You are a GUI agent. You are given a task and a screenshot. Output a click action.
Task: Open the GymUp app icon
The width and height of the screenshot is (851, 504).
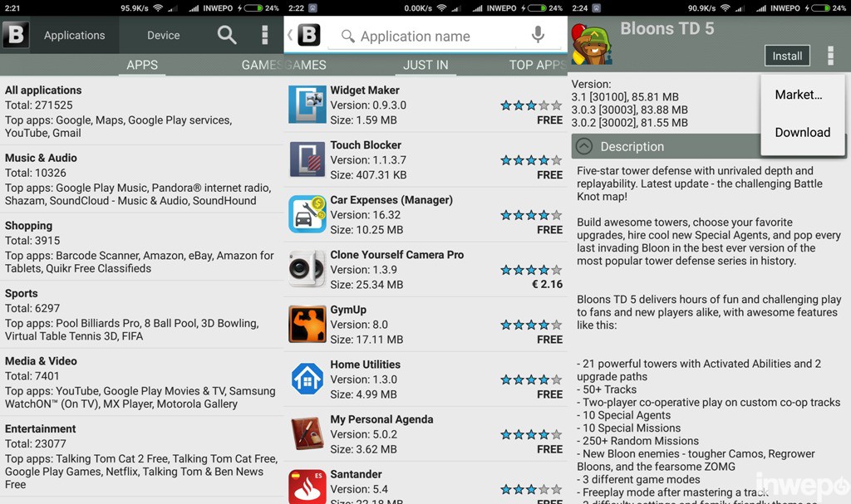(x=307, y=324)
